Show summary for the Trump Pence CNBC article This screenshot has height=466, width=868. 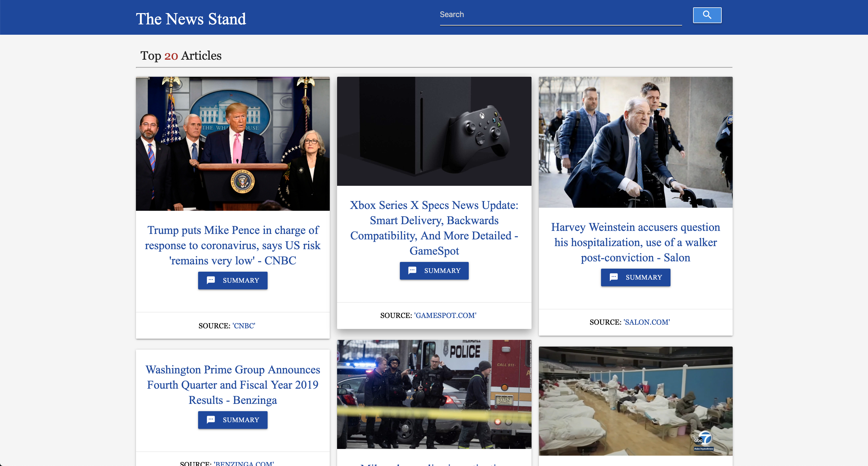[x=233, y=281]
